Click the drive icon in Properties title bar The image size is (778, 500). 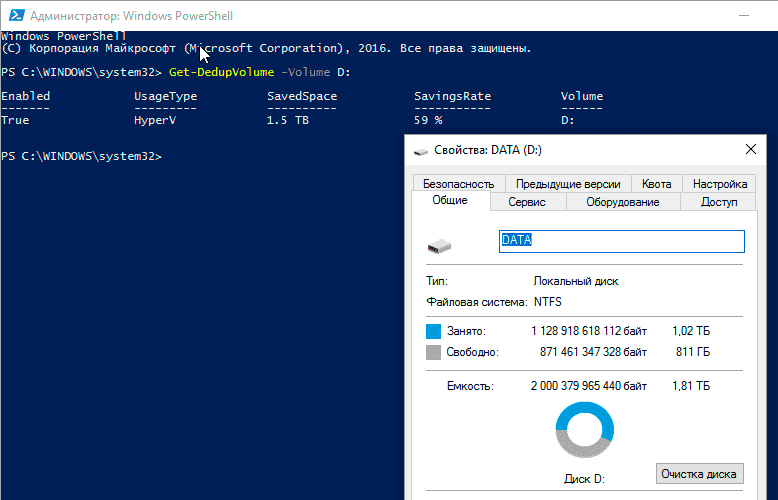pyautogui.click(x=421, y=150)
